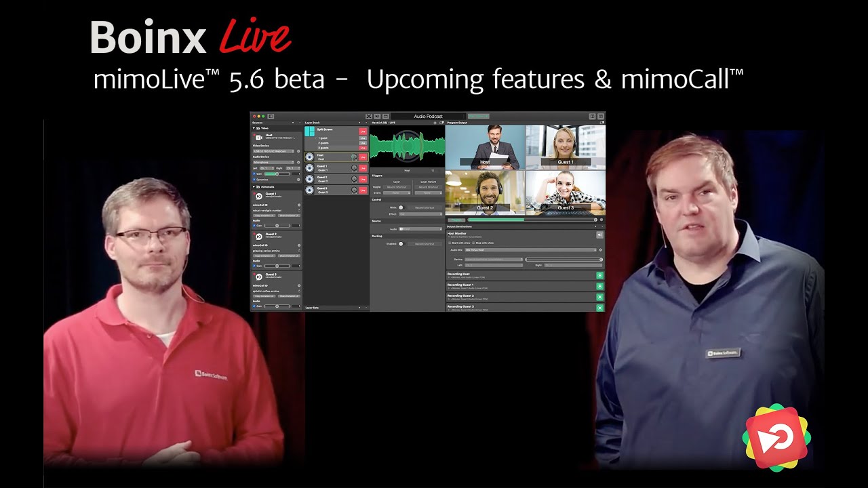
Task: Adjust the Program volume slider
Action: point(532,220)
